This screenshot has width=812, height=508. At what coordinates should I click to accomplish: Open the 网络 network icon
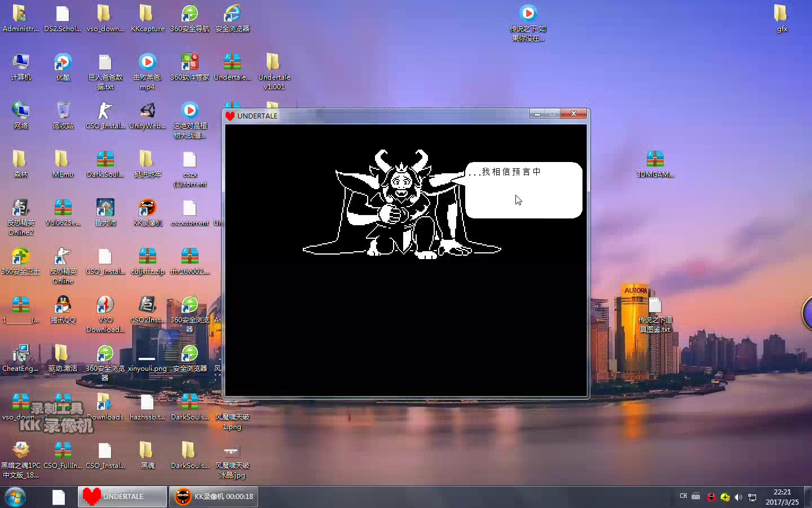[x=20, y=115]
